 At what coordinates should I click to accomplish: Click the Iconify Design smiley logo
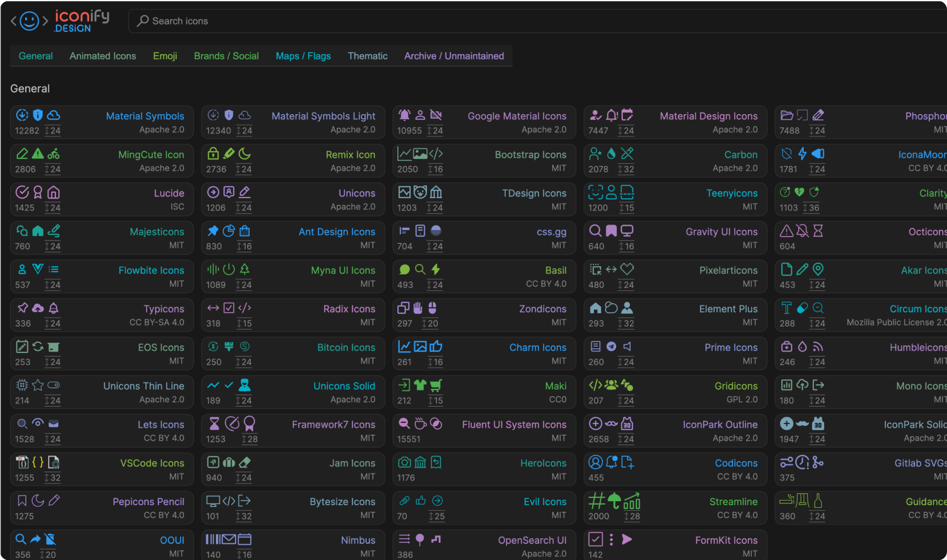click(29, 21)
